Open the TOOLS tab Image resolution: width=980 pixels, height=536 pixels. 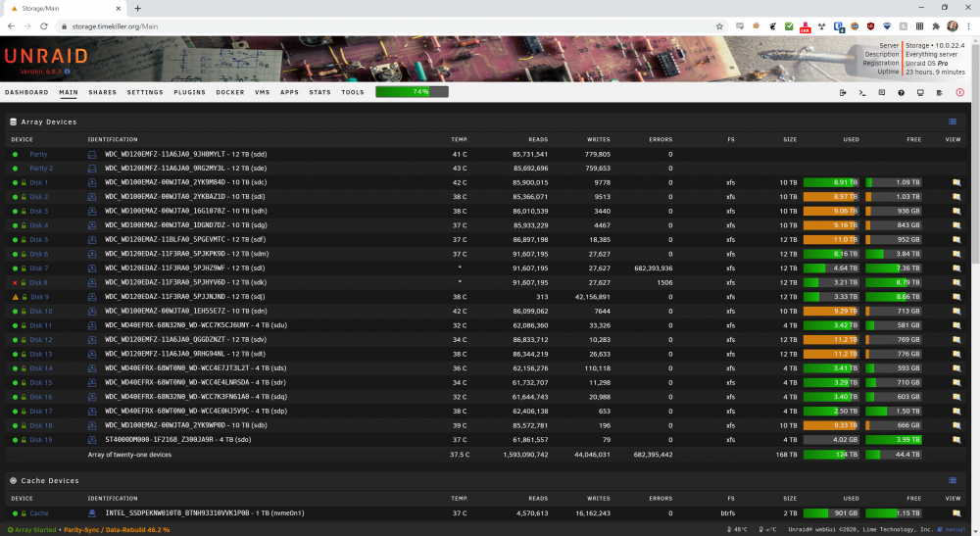pyautogui.click(x=353, y=92)
